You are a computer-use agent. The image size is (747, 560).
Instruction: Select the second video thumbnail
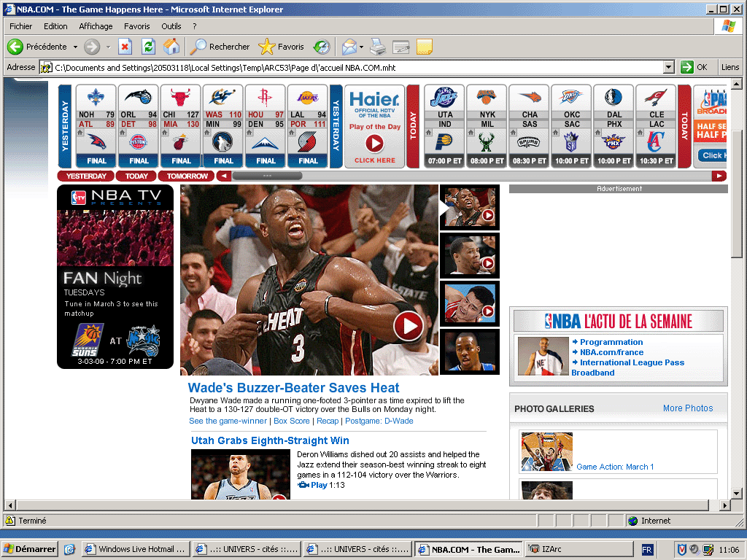(x=470, y=255)
